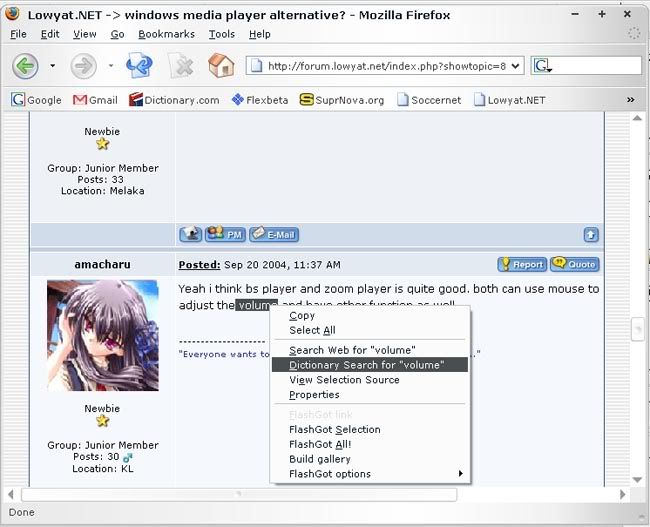Click amacharu's anime avatar image
Image resolution: width=650 pixels, height=527 pixels.
[103, 335]
